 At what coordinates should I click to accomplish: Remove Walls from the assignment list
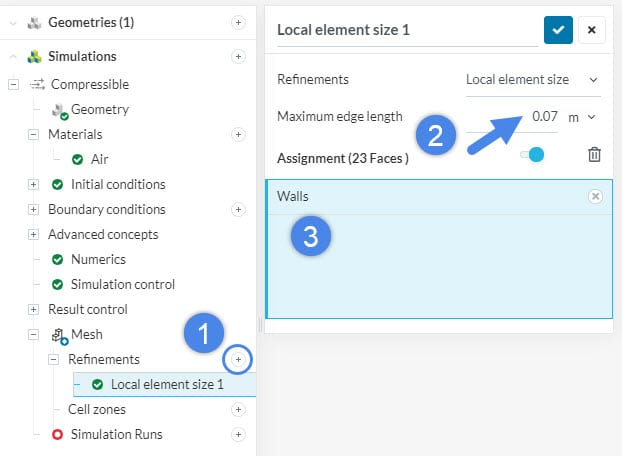[595, 196]
